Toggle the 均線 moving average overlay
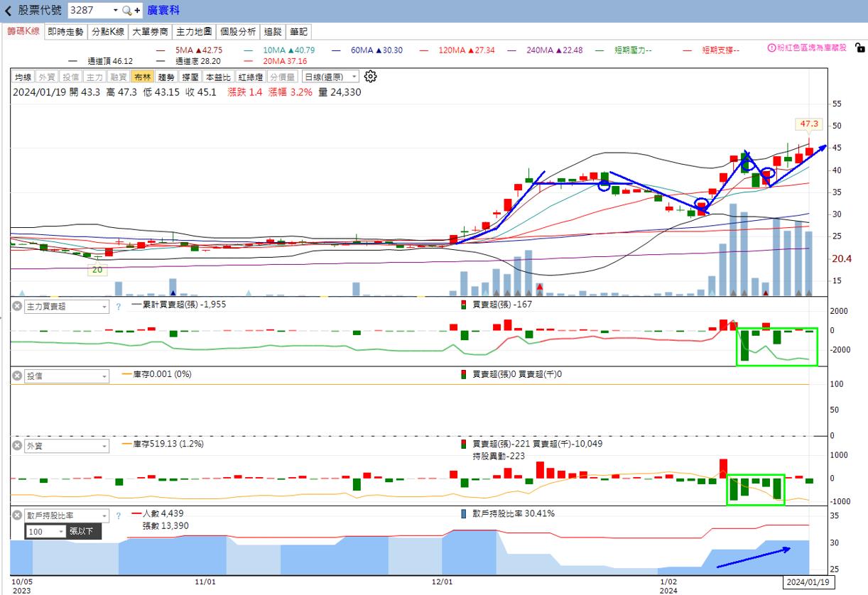Image resolution: width=868 pixels, height=595 pixels. 23,77
